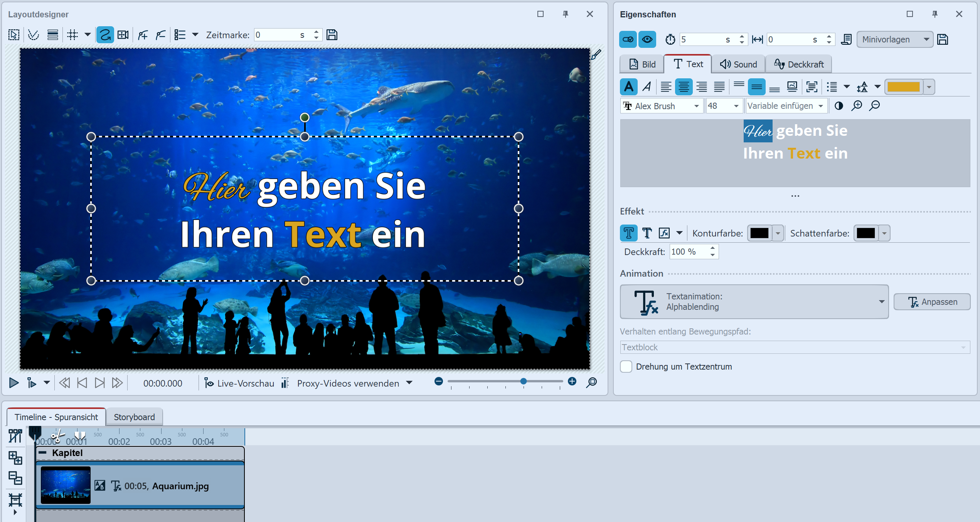Toggle the motion path curve icon

[x=105, y=35]
